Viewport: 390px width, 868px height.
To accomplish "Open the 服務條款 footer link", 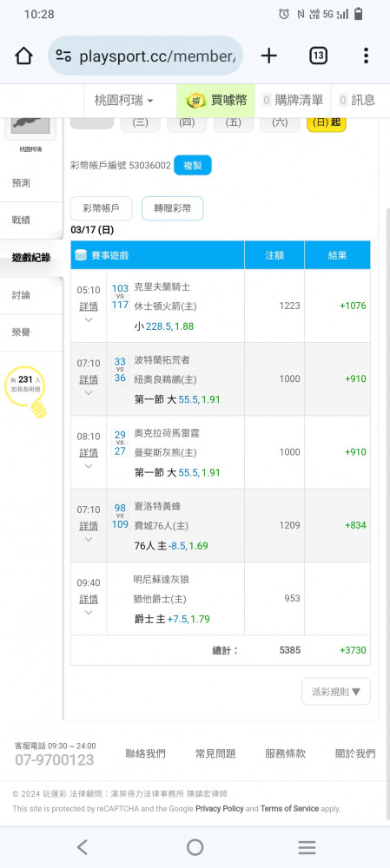I will click(285, 753).
